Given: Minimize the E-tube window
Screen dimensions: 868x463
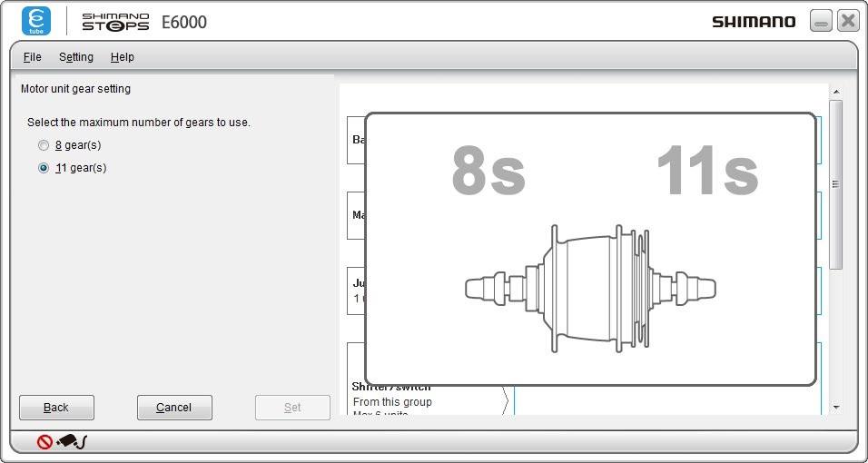Looking at the screenshot, I should pos(821,21).
